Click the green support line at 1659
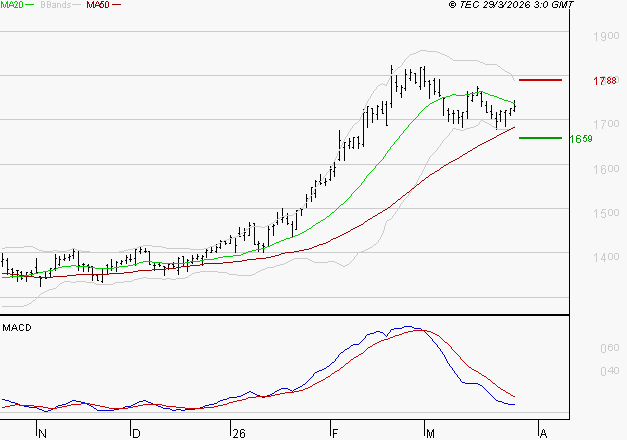627x440 pixels. tap(540, 138)
